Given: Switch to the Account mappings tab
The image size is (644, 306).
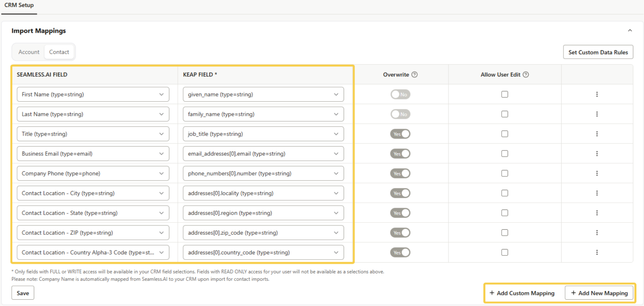Looking at the screenshot, I should 29,52.
